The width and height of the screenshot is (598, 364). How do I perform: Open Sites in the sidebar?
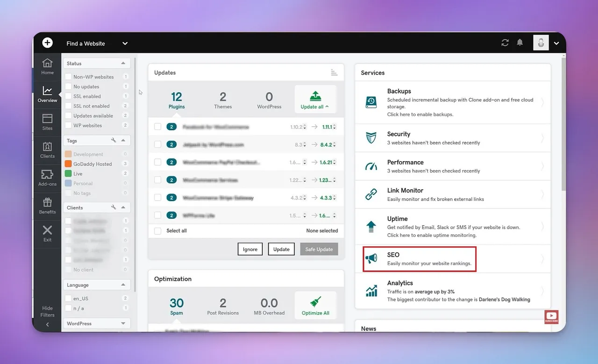[x=48, y=122]
